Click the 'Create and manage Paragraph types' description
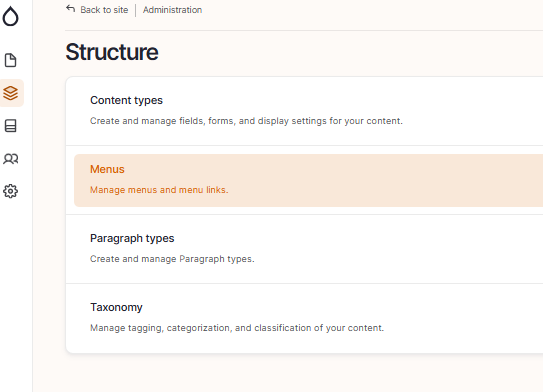This screenshot has width=543, height=392. coord(172,259)
